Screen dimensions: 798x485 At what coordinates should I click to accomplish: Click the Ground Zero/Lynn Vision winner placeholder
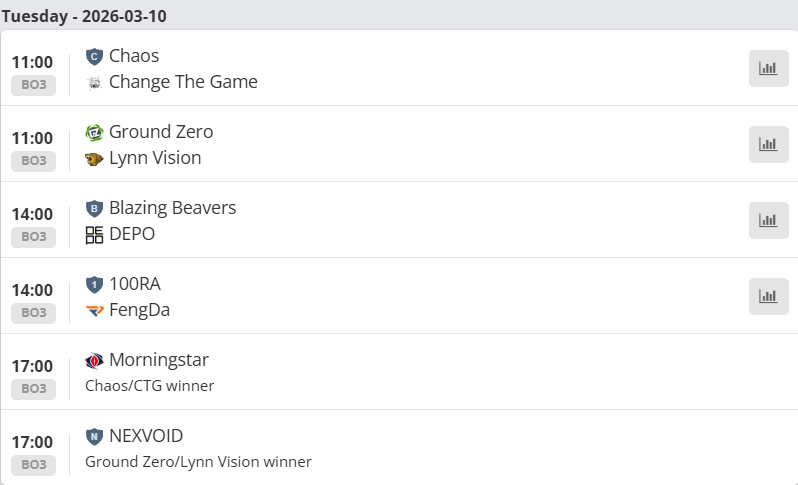pyautogui.click(x=198, y=462)
